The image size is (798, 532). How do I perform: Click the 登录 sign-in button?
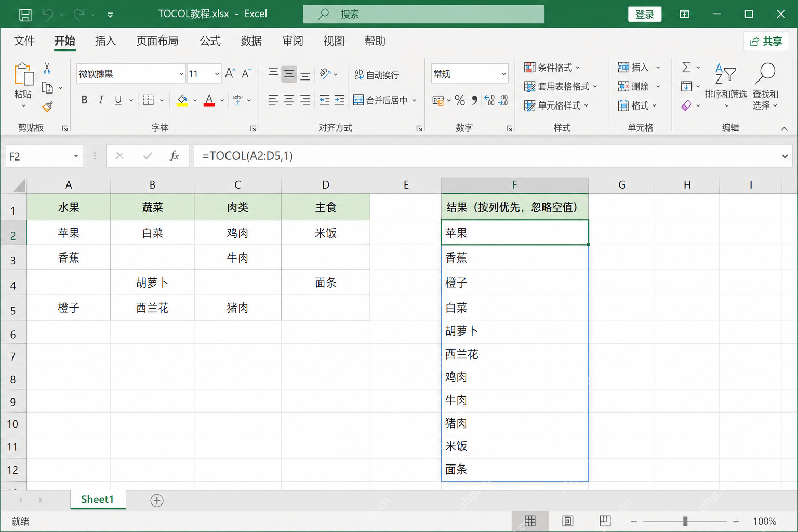point(645,15)
